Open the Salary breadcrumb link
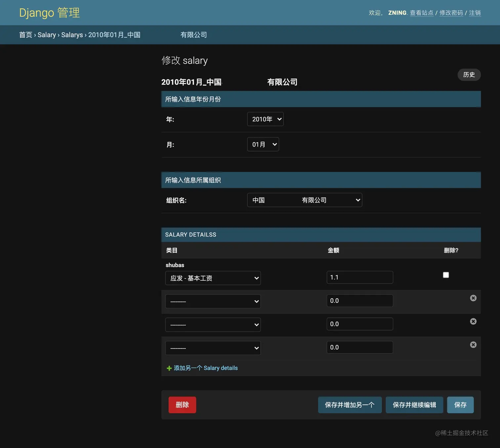The image size is (500, 448). coord(47,35)
